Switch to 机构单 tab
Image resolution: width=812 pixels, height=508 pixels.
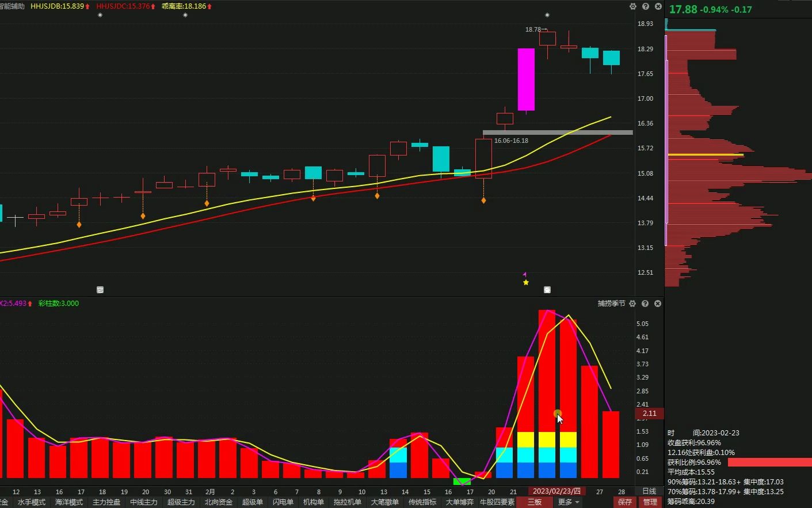[x=314, y=502]
